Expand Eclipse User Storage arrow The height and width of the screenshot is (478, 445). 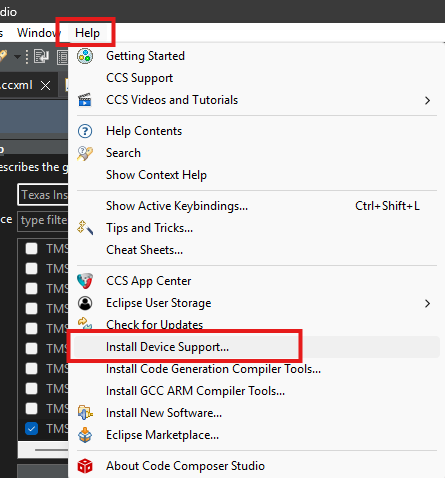click(427, 303)
